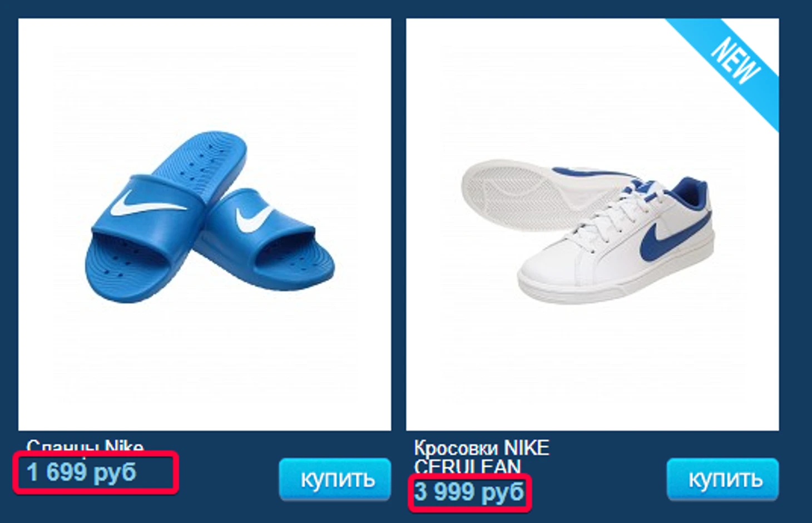This screenshot has width=812, height=523.
Task: Click the CERULEAN word in the sneaker title
Action: 467,466
